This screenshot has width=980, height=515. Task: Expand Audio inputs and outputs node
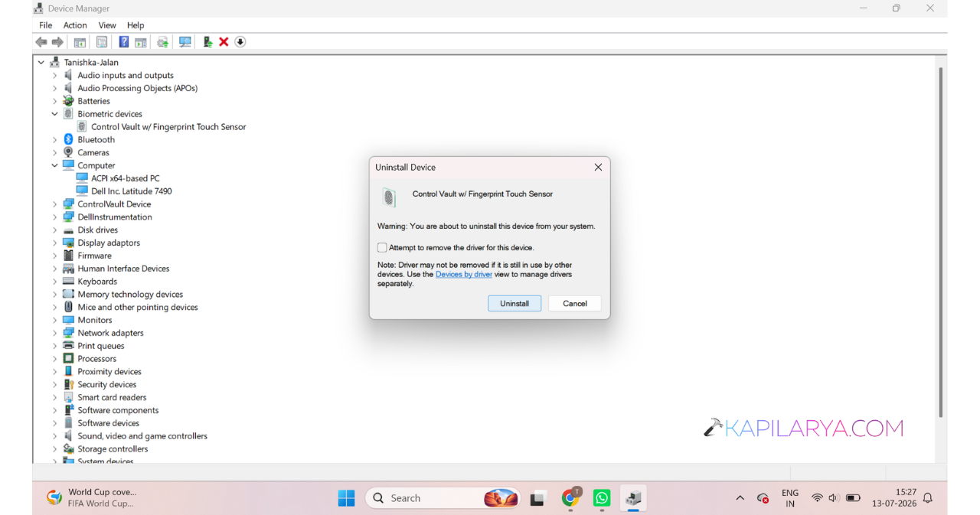[x=54, y=76]
